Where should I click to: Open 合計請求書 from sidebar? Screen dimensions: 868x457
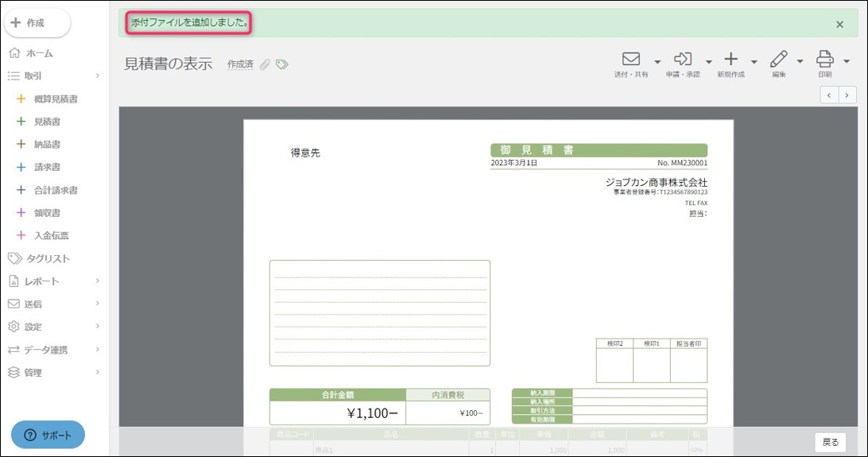pyautogui.click(x=56, y=190)
